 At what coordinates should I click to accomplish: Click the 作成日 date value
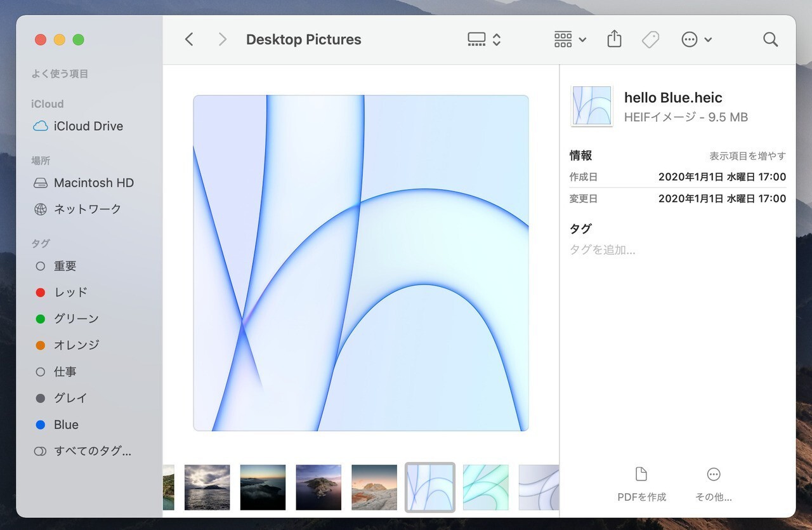(x=722, y=177)
